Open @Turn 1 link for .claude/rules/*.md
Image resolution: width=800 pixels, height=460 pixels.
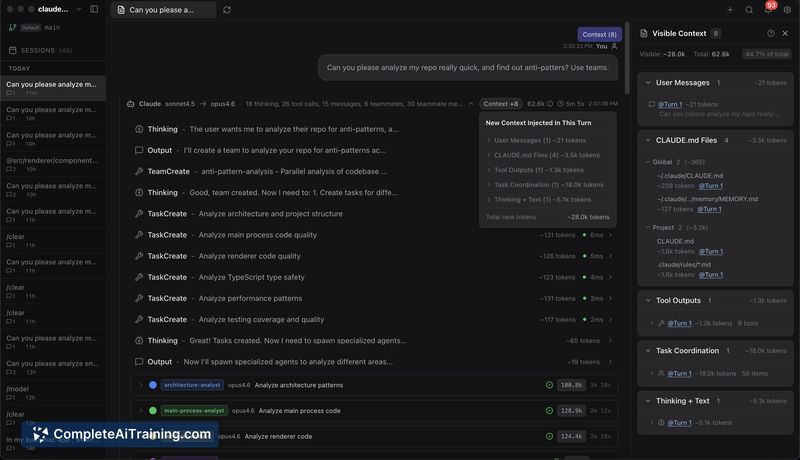tap(711, 275)
